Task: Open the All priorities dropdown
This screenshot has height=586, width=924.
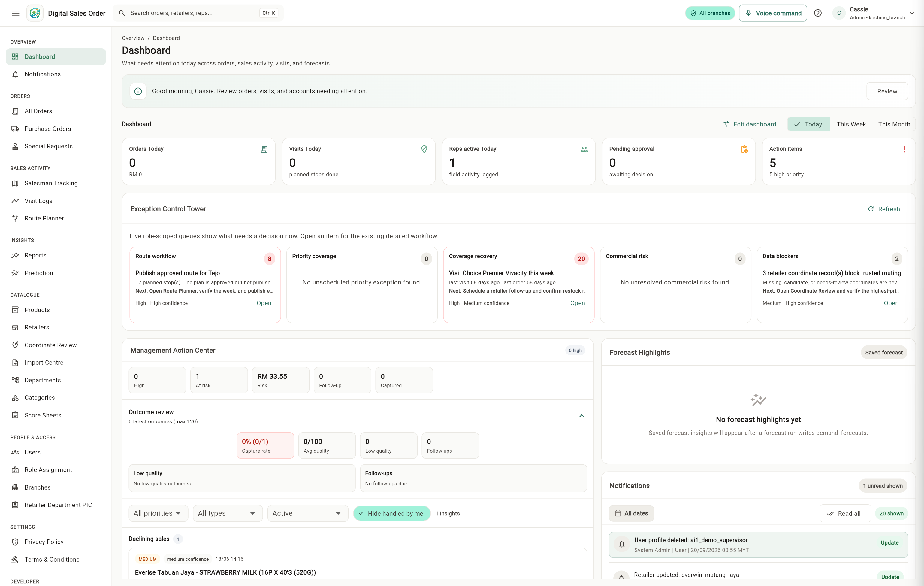Action: click(158, 513)
